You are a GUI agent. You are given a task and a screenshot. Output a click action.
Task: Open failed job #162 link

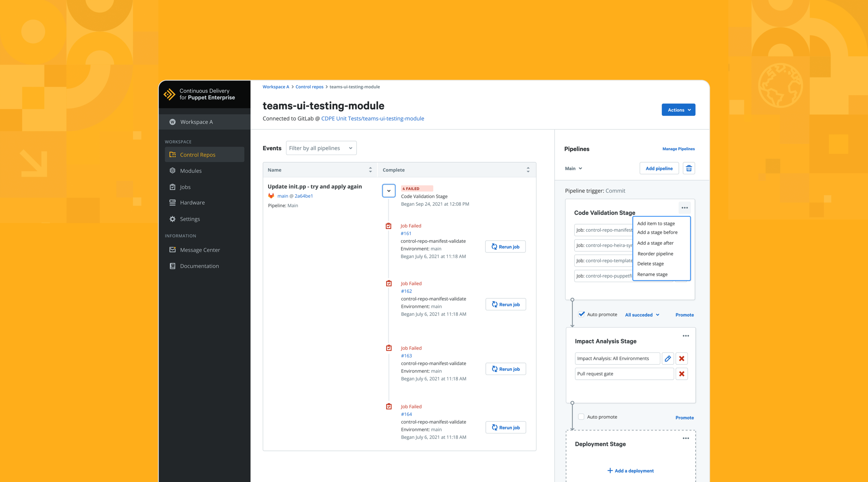406,291
